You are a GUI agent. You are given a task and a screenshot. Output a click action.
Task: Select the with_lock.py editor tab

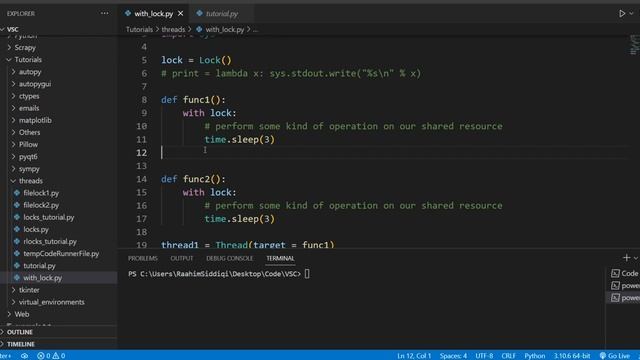(154, 13)
